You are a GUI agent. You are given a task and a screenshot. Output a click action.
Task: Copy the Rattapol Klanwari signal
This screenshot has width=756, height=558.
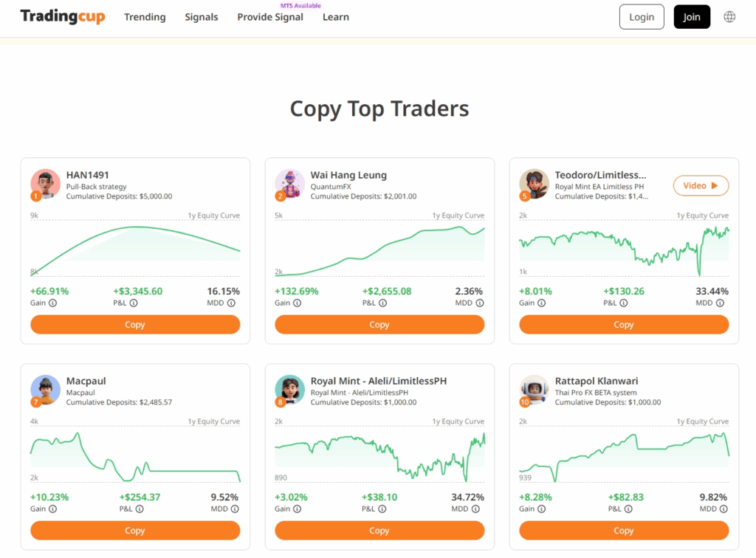[624, 531]
